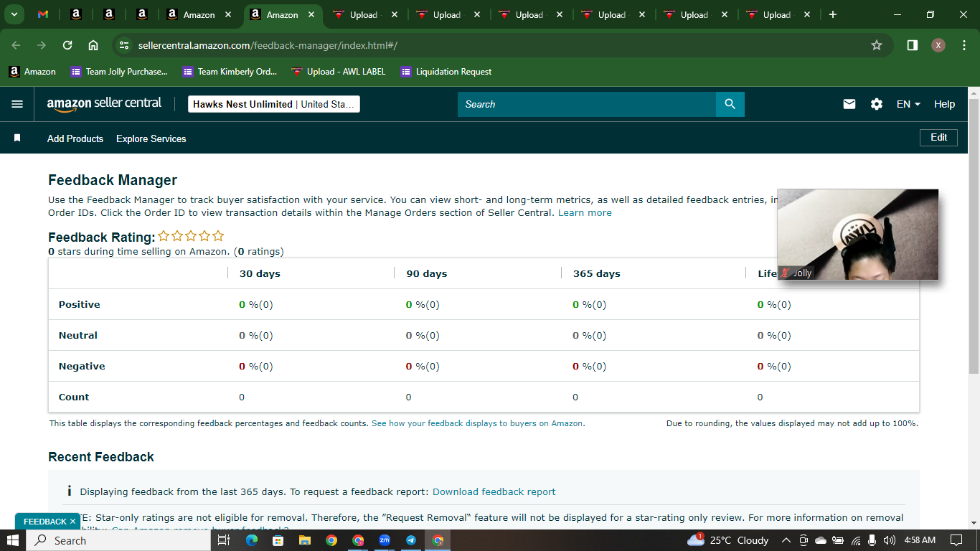Click the browser forward arrow
980x551 pixels.
pos(42,45)
